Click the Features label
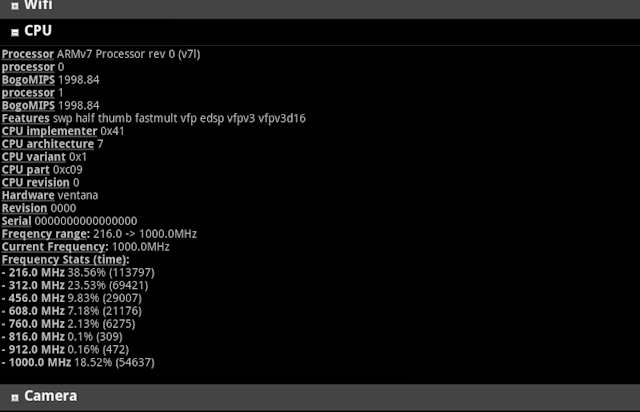 pyautogui.click(x=26, y=118)
